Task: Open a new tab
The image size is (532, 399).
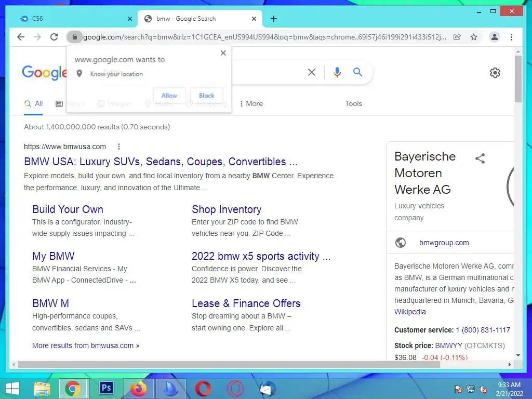Action: [x=274, y=19]
